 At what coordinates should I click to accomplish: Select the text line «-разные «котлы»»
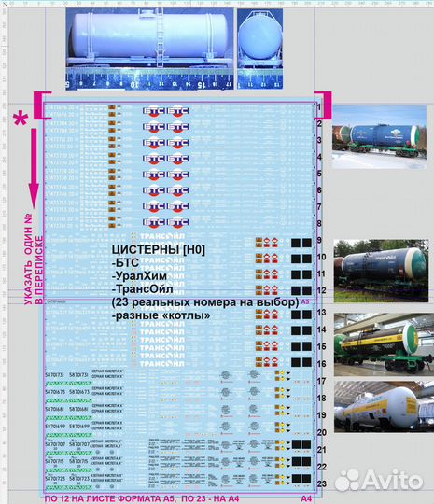[x=161, y=315]
